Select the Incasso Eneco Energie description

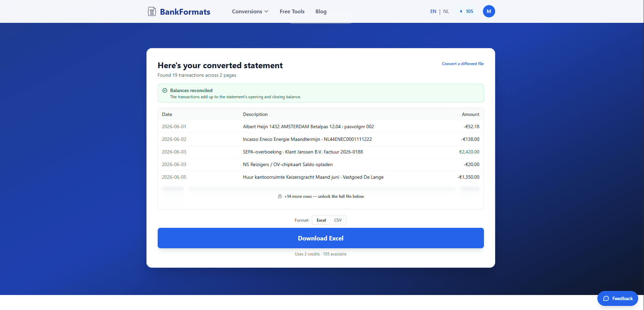tap(307, 139)
